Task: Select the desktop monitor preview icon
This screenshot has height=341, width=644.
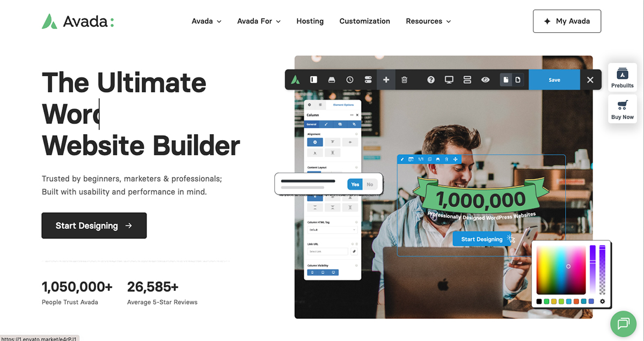Action: (x=449, y=79)
